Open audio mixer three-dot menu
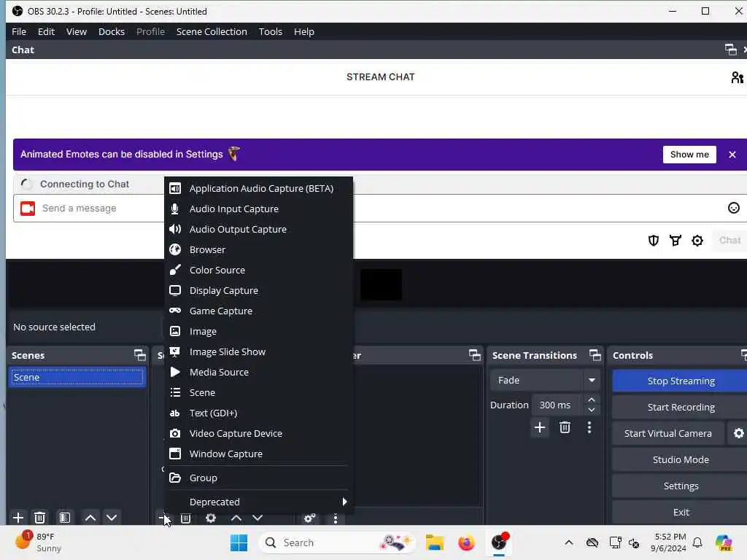Viewport: 747px width, 560px height. pos(336,518)
